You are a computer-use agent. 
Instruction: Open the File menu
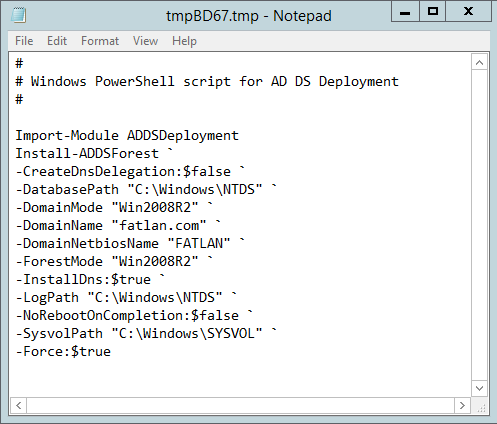(x=24, y=41)
